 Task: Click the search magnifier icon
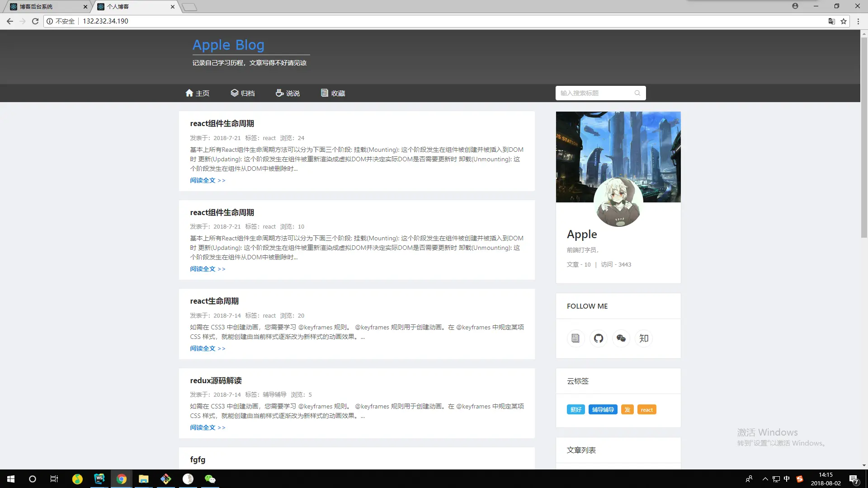(x=637, y=93)
